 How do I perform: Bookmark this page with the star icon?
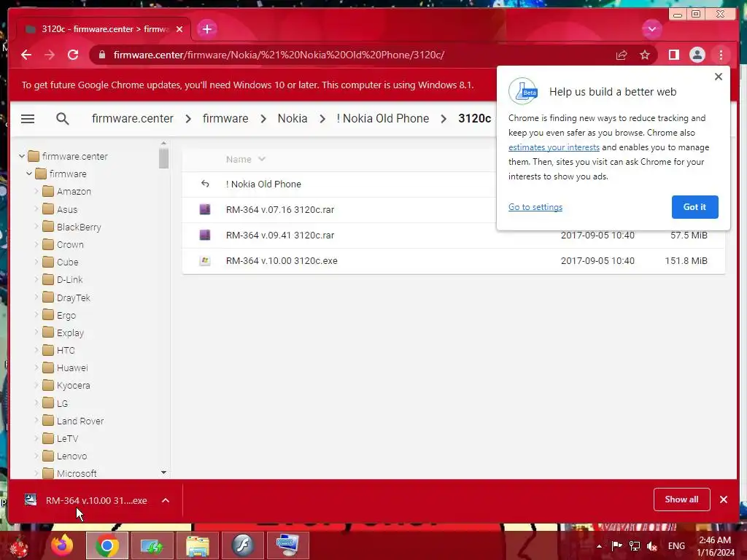(645, 55)
